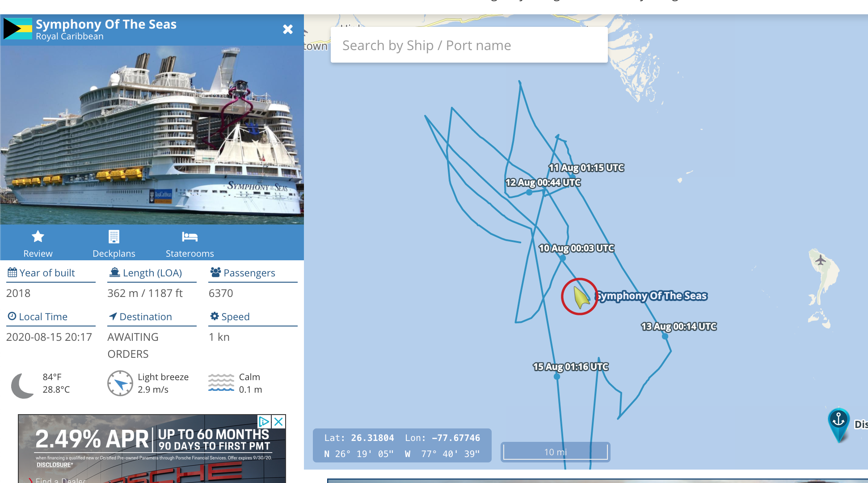
Task: Click the Length (LOA) heading
Action: pos(152,273)
